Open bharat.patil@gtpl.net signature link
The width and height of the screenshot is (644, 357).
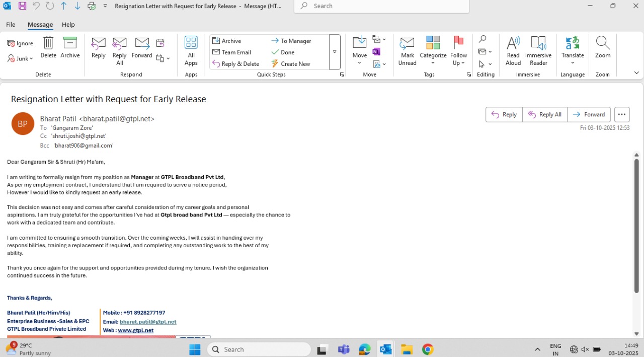148,322
